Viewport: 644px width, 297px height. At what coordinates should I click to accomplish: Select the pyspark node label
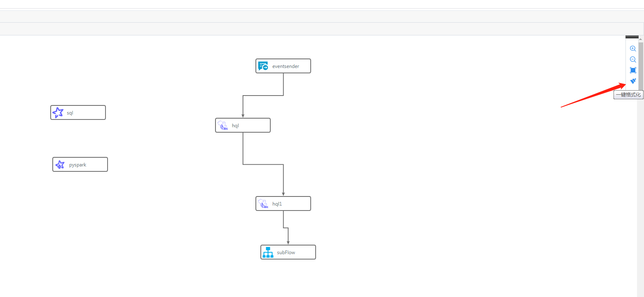click(x=78, y=165)
